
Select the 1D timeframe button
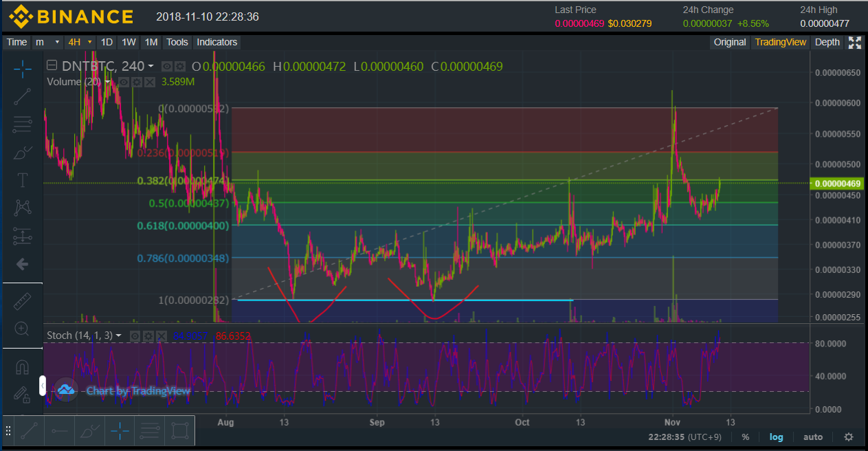click(107, 42)
